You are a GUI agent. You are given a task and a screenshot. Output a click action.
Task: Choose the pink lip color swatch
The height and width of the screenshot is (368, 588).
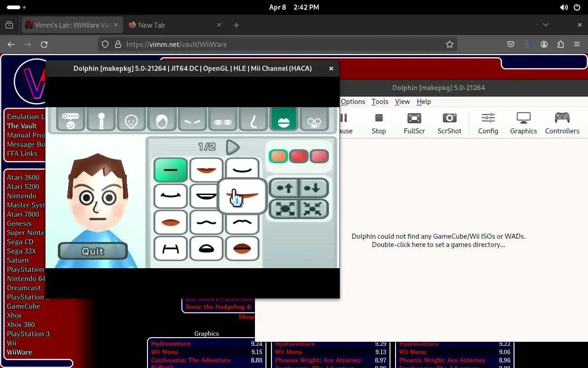pos(319,156)
